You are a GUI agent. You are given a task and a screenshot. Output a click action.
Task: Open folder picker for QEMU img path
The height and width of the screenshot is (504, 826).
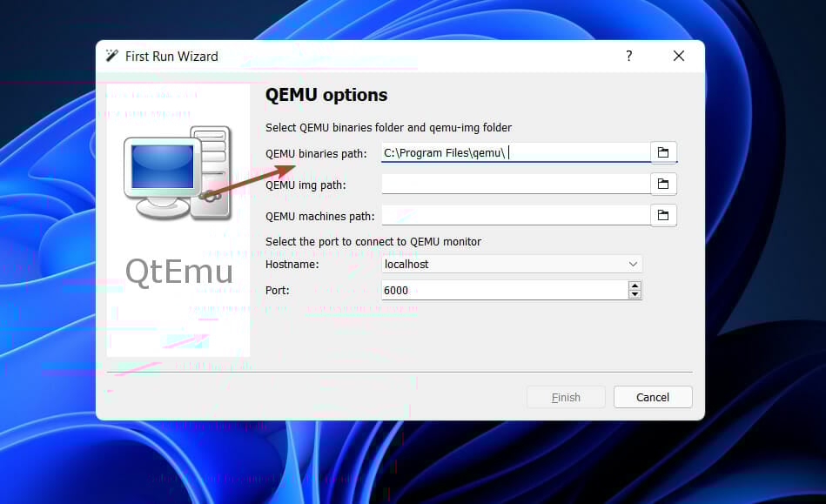point(663,184)
